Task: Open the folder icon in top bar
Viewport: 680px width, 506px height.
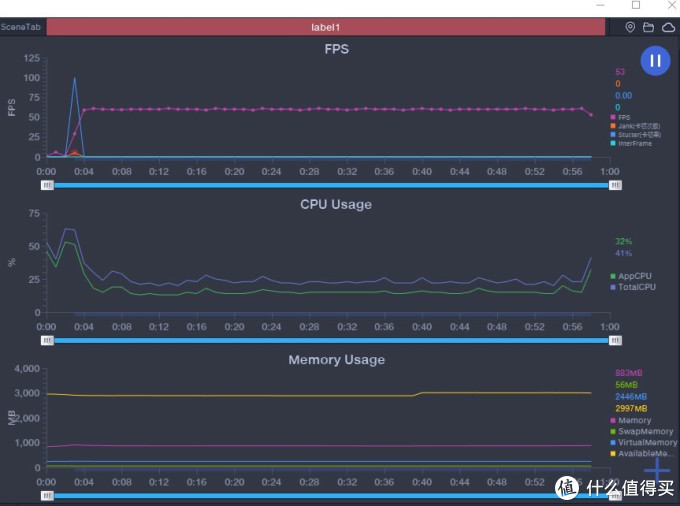Action: click(648, 27)
